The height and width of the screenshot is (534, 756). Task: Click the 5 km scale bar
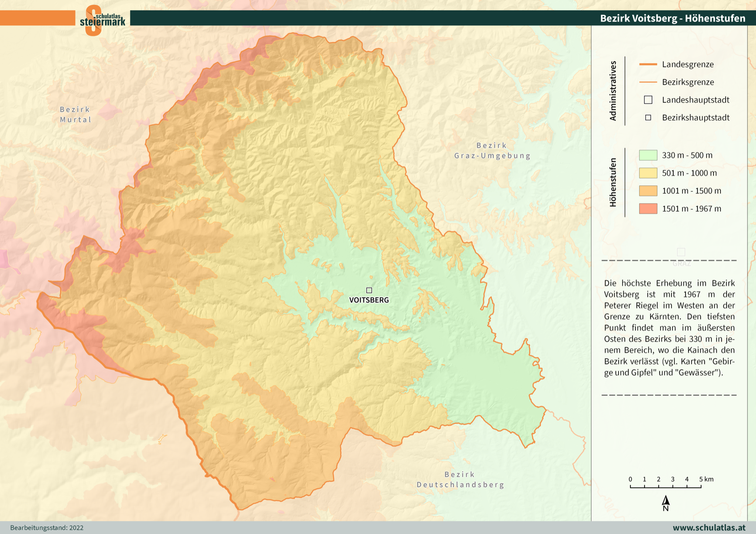(x=665, y=485)
